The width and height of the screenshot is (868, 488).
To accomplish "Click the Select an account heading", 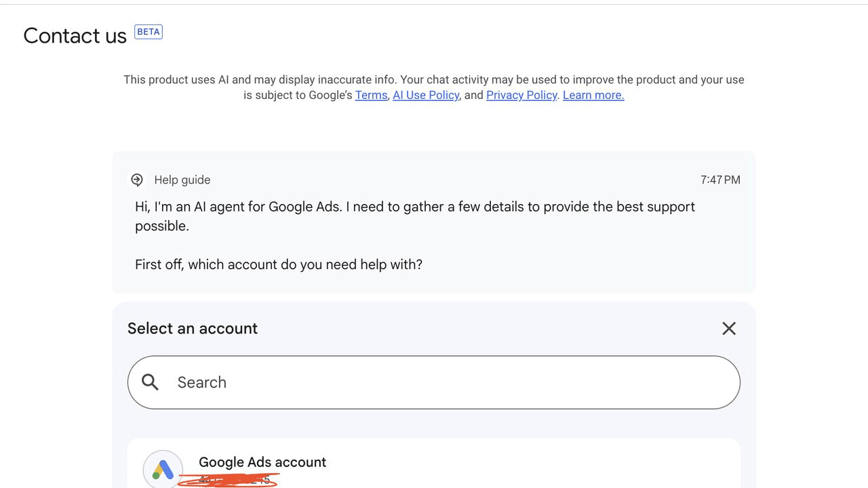I will pyautogui.click(x=193, y=329).
